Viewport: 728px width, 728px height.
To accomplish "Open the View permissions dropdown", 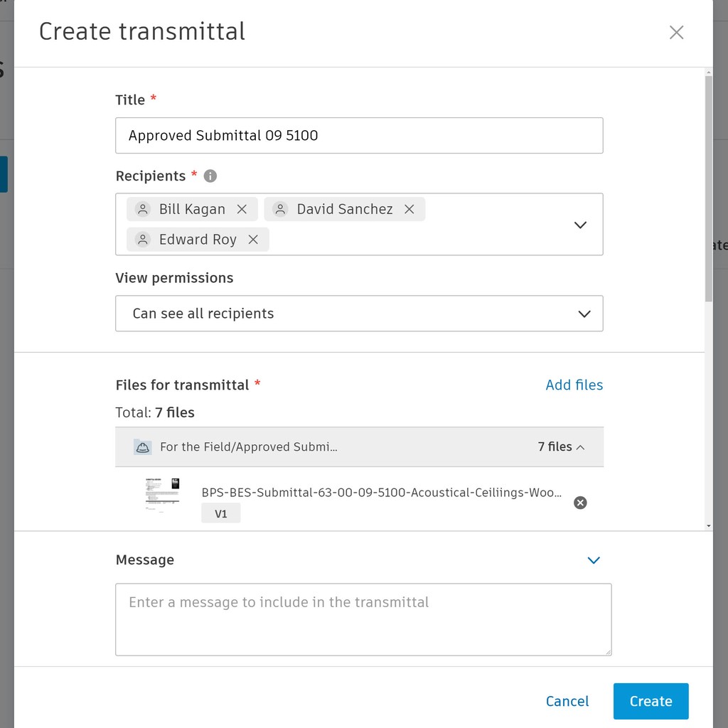I will pos(584,314).
